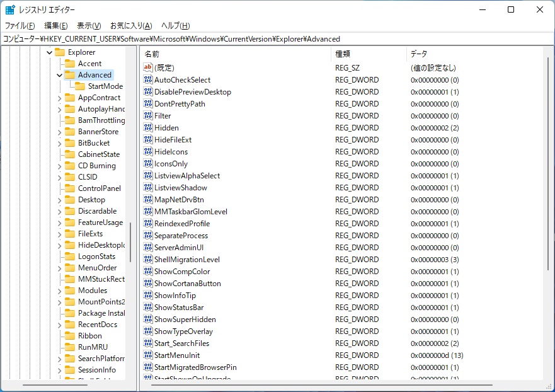Viewport: 555px width, 392px height.
Task: Open the 編集(E) menu
Action: (55, 25)
